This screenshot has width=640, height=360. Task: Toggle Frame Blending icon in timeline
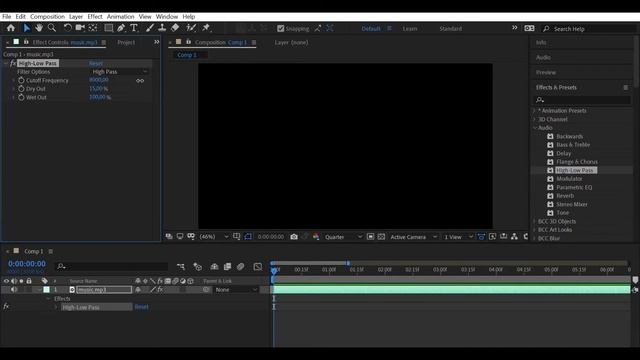click(x=227, y=267)
